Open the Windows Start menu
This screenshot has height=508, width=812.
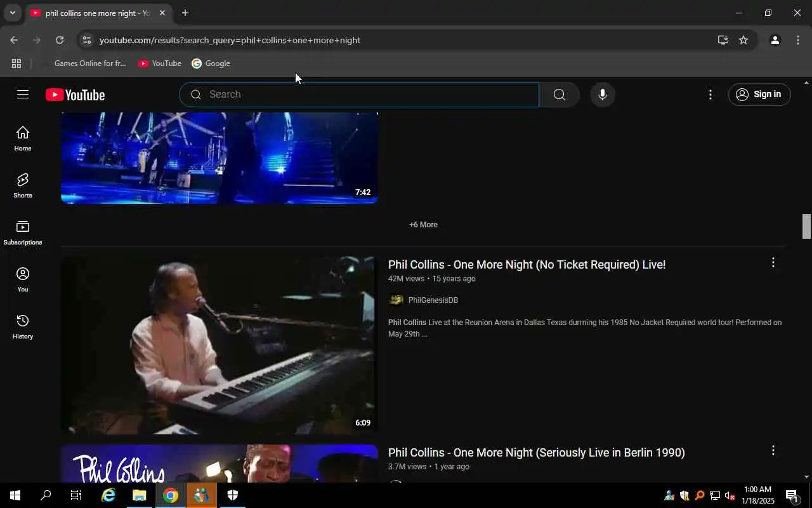point(15,495)
